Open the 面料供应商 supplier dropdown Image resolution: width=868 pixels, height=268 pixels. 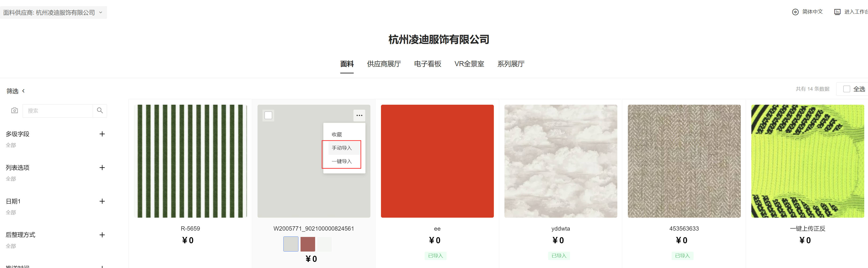point(53,12)
